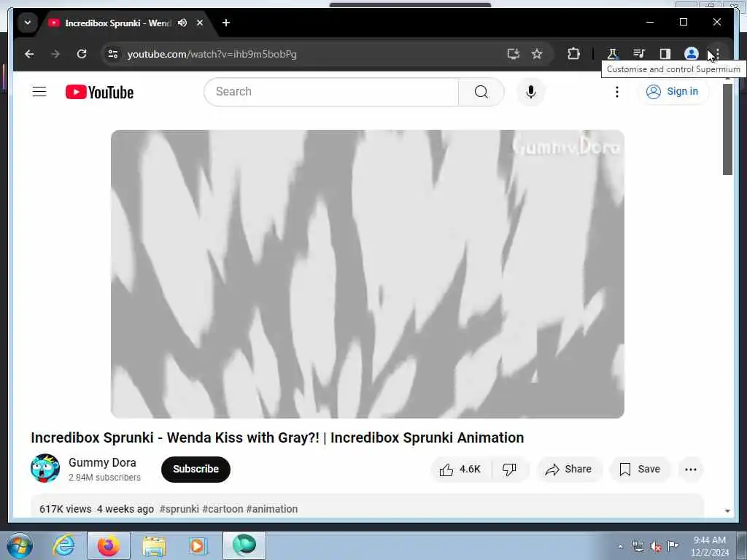The image size is (747, 560).
Task: Open Windows Explorer folder in taskbar
Action: pos(154,546)
